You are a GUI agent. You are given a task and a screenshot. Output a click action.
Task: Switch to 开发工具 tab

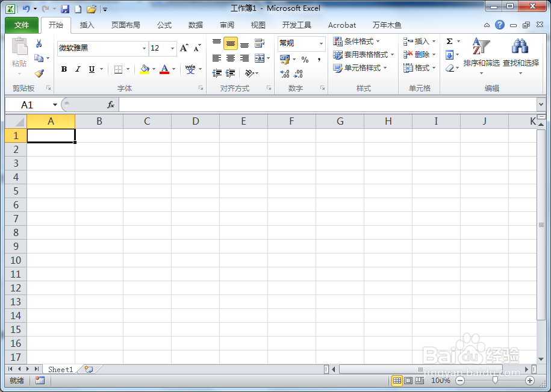click(x=297, y=25)
